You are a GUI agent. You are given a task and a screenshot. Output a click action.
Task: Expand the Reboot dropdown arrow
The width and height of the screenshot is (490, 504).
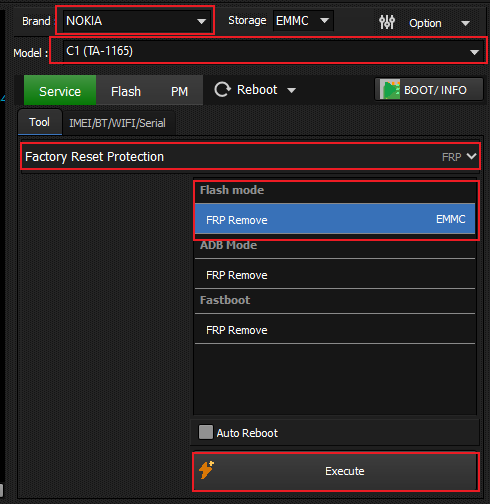point(291,90)
